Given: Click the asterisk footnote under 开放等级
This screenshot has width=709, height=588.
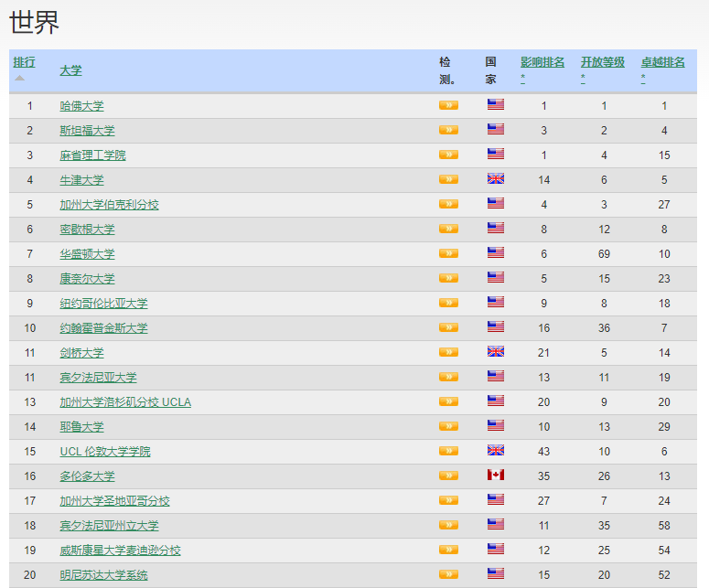Looking at the screenshot, I should pos(583,79).
